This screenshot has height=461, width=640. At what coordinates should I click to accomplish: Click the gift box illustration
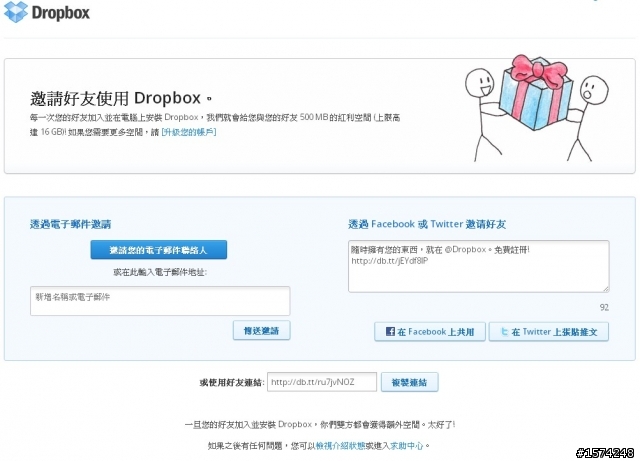[535, 94]
